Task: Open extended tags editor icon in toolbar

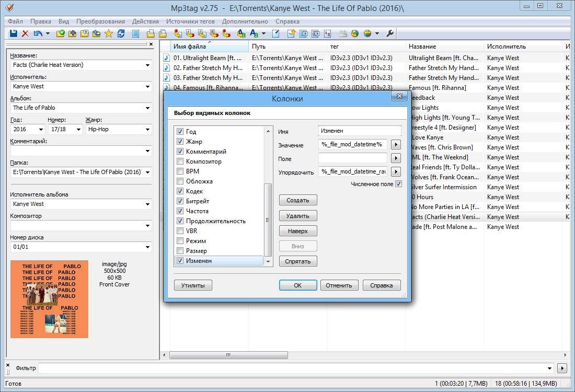Action: pos(276,34)
